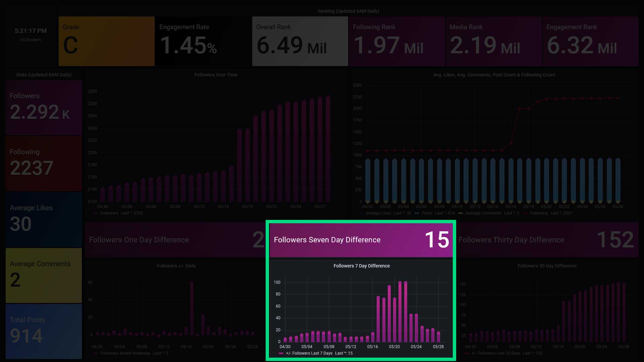Hide the Following series via its legend label

539,213
